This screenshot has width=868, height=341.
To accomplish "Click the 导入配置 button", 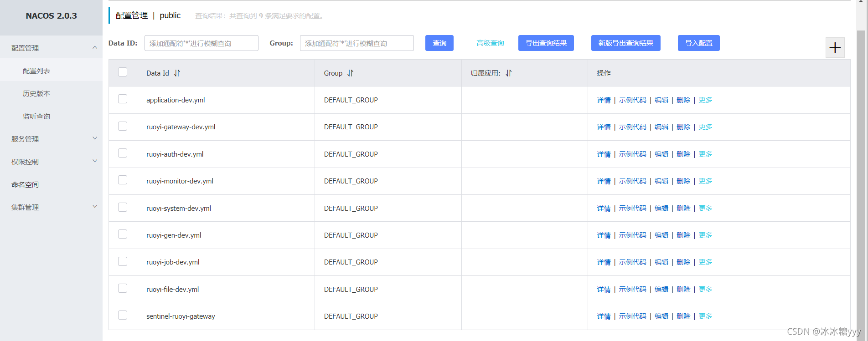I will [x=699, y=43].
